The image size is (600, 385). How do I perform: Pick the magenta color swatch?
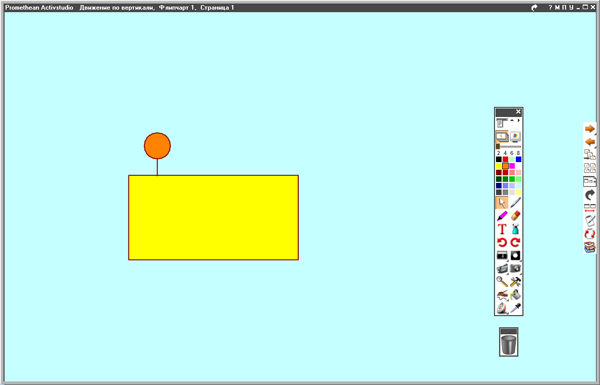tap(512, 166)
